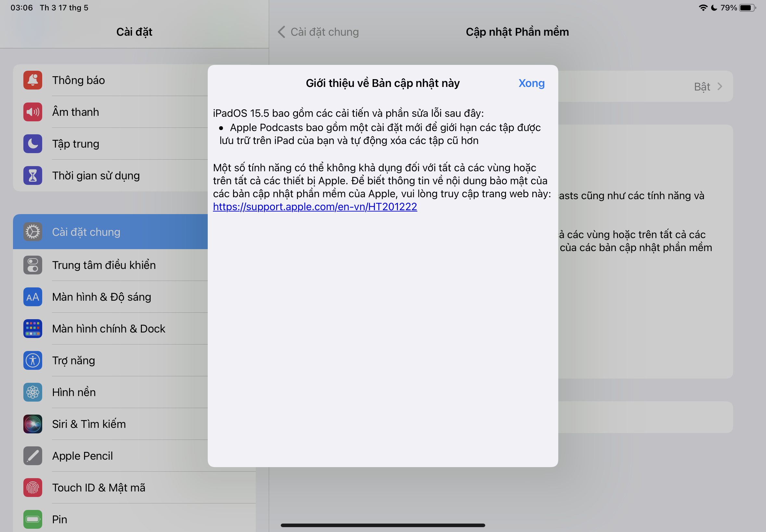Tap Xong to close the update info
The width and height of the screenshot is (766, 532).
[x=531, y=83]
